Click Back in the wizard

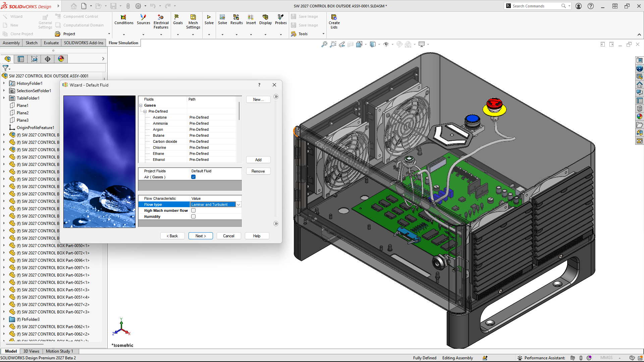pyautogui.click(x=172, y=236)
